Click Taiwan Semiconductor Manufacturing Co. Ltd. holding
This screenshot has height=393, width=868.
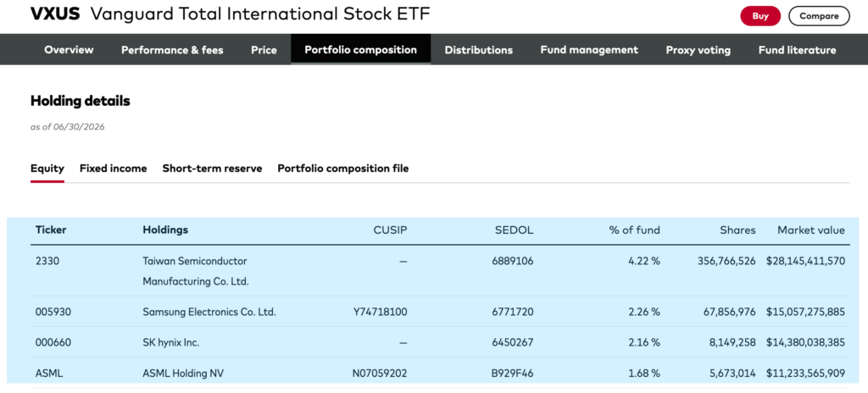tap(196, 271)
